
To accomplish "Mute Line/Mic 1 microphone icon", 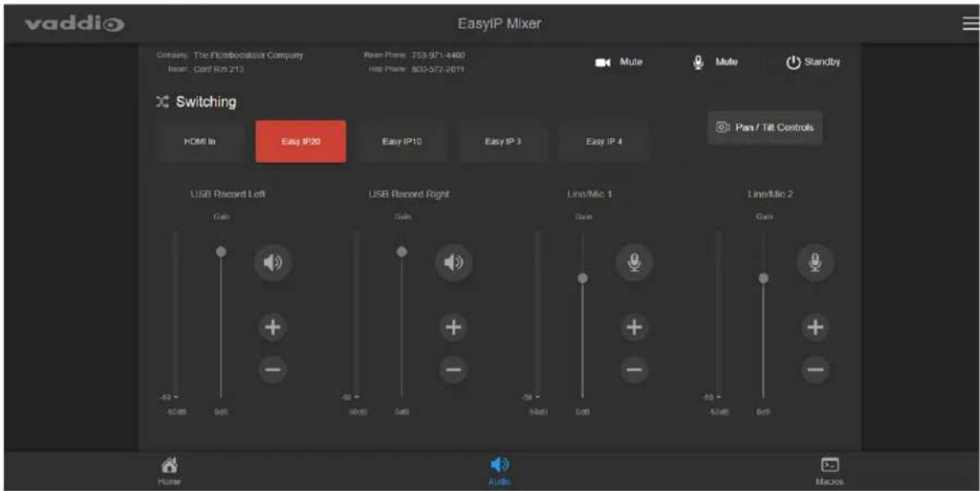I will point(635,262).
